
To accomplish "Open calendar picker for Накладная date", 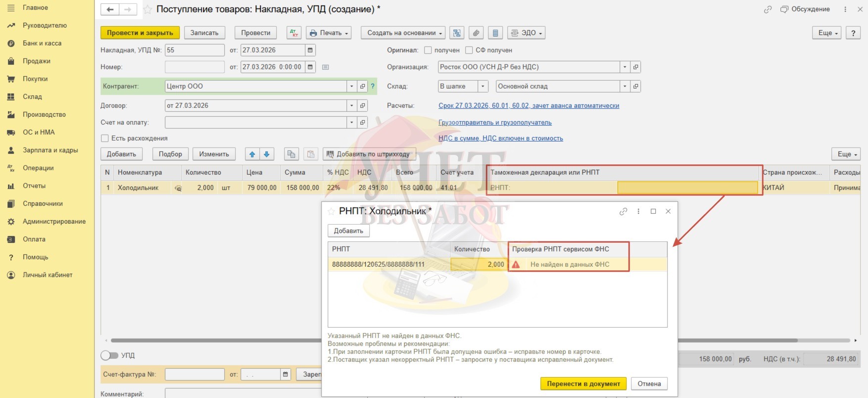I will click(x=310, y=50).
